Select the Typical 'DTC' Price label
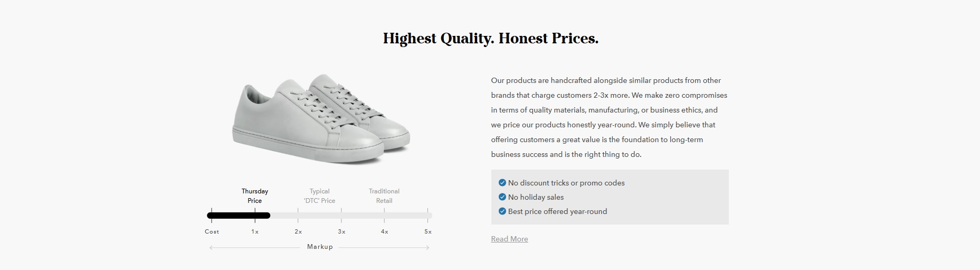This screenshot has height=270, width=980. pyautogui.click(x=319, y=196)
